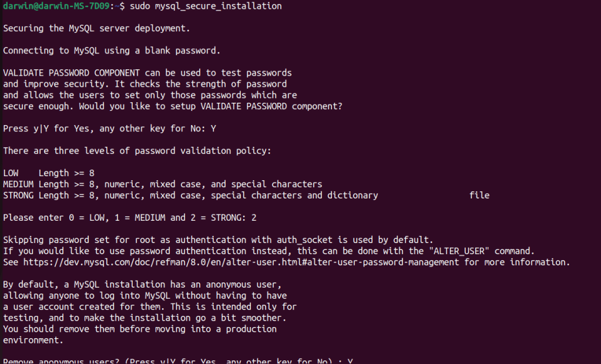Click the "You should remove them before moving" line
Viewport: 601px width, 364px height.
[x=139, y=329]
